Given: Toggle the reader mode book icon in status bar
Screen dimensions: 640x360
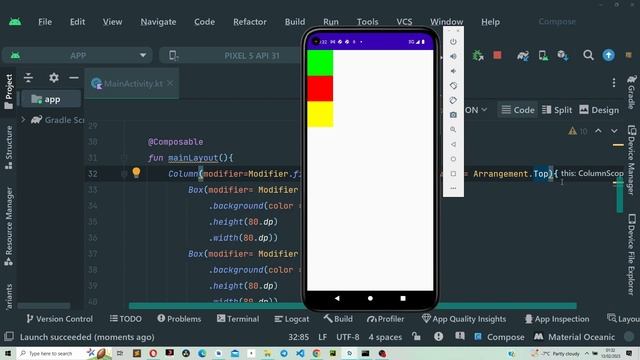Looking at the screenshot, I should (460, 337).
